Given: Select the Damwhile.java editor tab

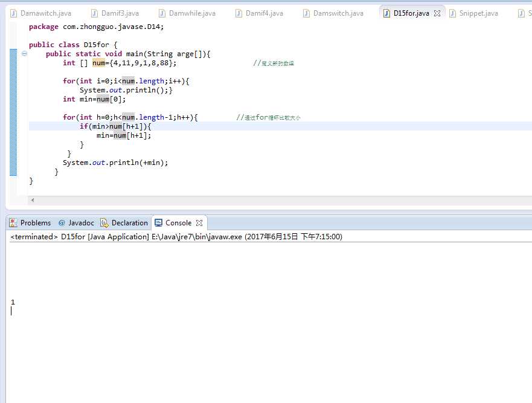Looking at the screenshot, I should (187, 13).
